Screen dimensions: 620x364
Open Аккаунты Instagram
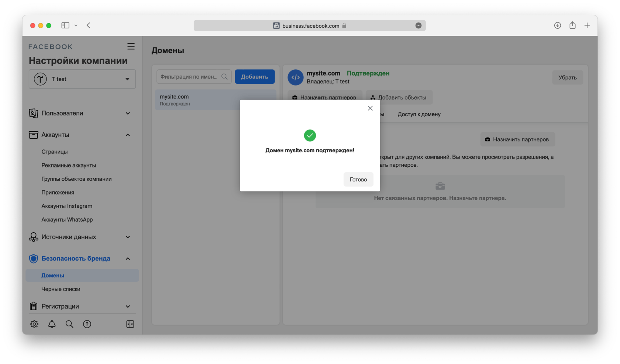click(x=67, y=206)
